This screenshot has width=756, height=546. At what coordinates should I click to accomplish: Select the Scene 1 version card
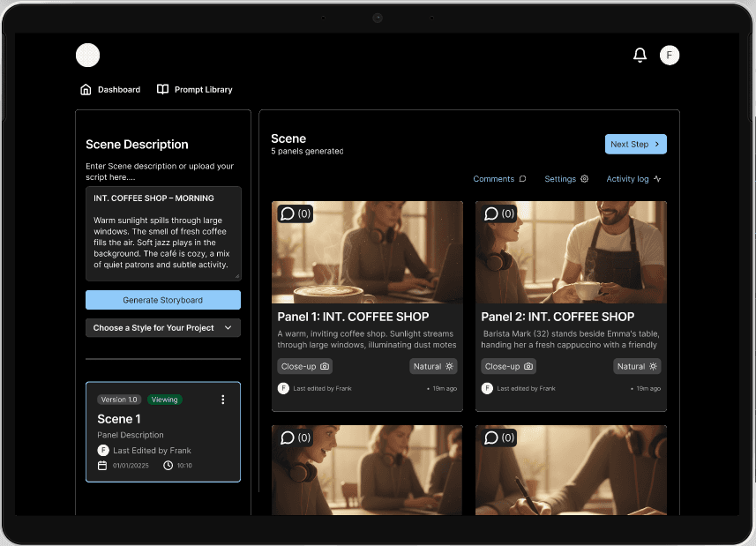coord(163,432)
